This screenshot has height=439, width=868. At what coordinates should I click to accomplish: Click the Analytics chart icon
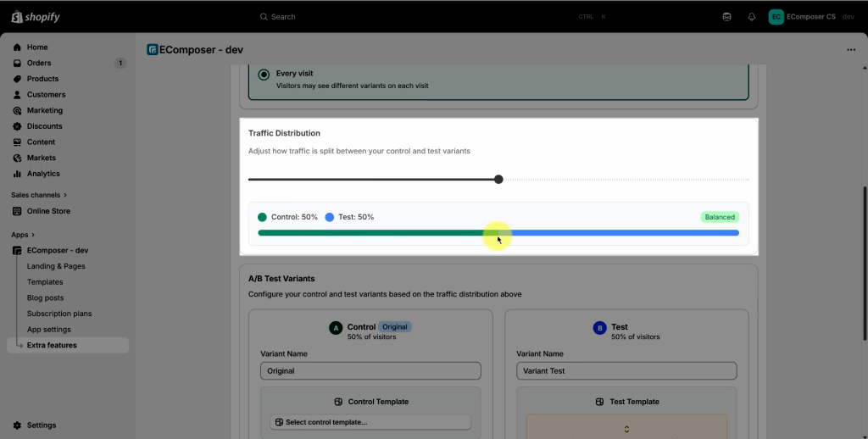17,174
